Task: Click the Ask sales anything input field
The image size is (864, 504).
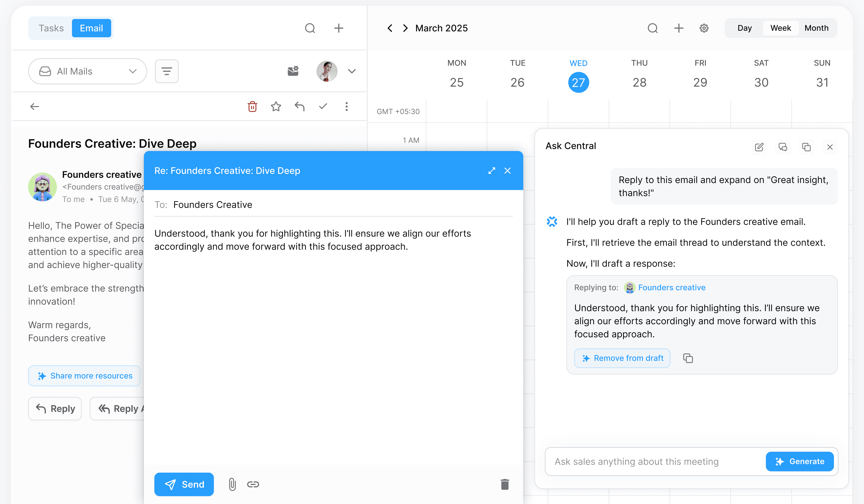Action: (x=655, y=462)
